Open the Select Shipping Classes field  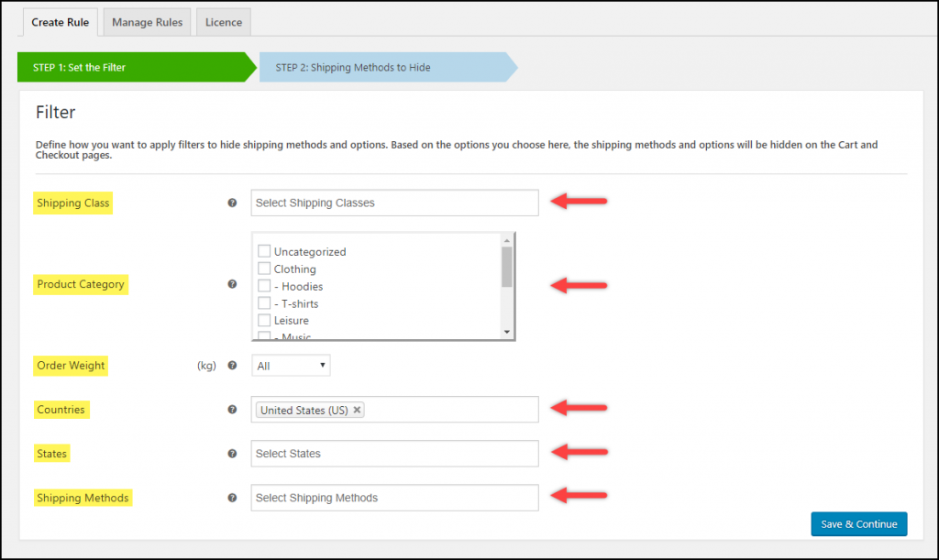(394, 203)
